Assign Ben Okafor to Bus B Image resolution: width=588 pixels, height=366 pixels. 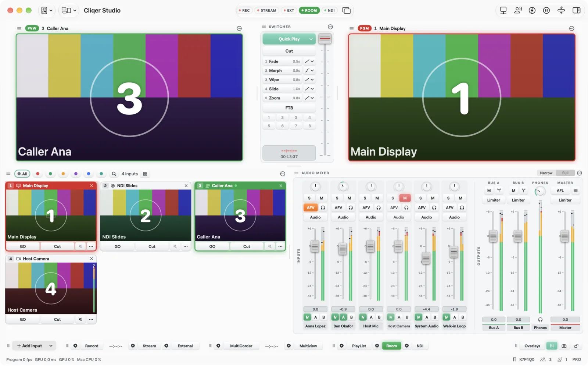pyautogui.click(x=351, y=317)
